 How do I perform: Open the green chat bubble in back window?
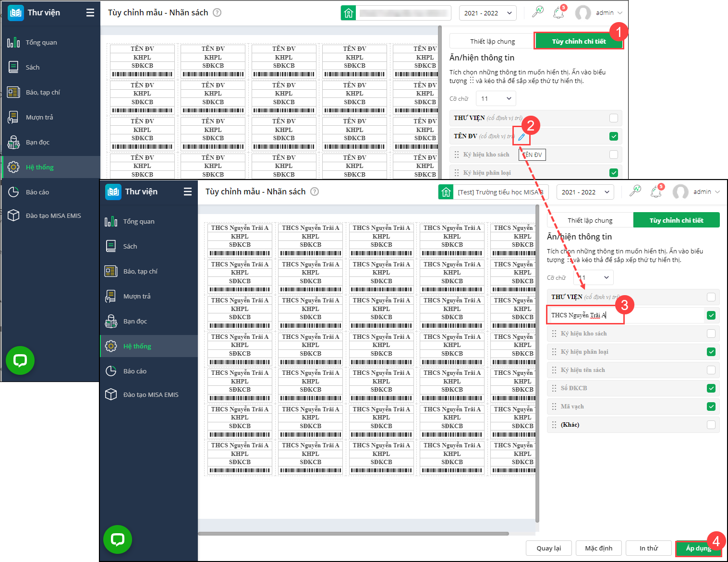(x=20, y=360)
